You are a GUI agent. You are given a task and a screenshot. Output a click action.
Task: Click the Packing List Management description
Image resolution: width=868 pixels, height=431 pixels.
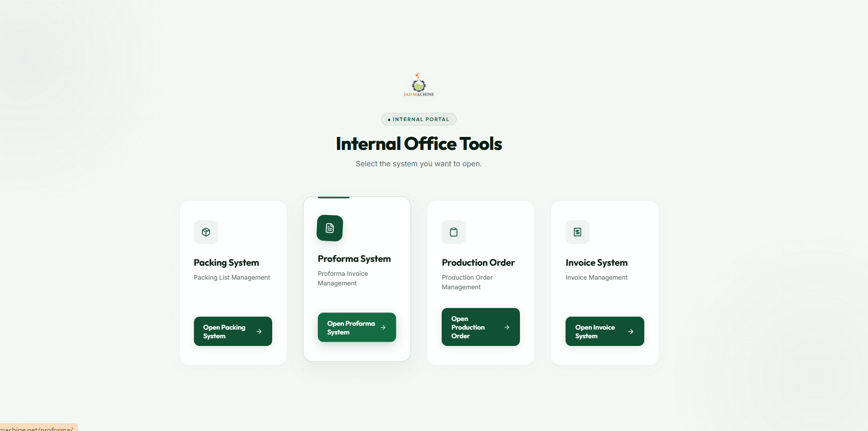click(x=232, y=278)
